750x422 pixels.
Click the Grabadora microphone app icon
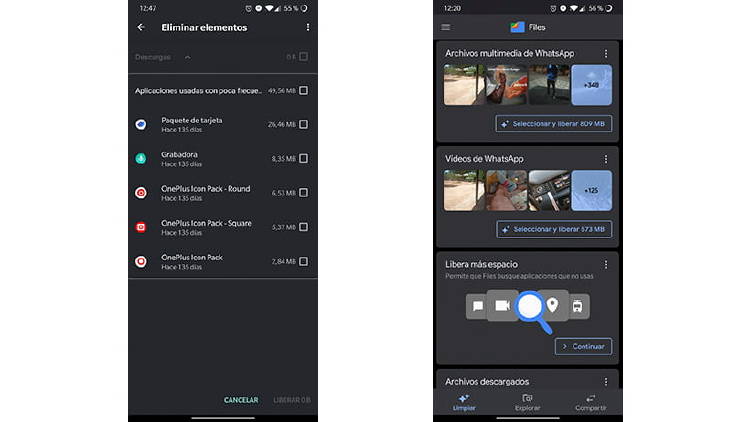141,158
